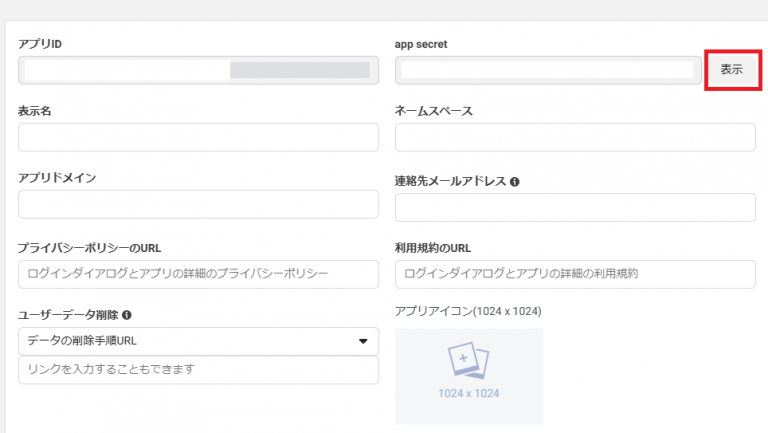Viewport: 768px width, 433px height.
Task: Click the 1024 x 1024 upload label
Action: (469, 393)
